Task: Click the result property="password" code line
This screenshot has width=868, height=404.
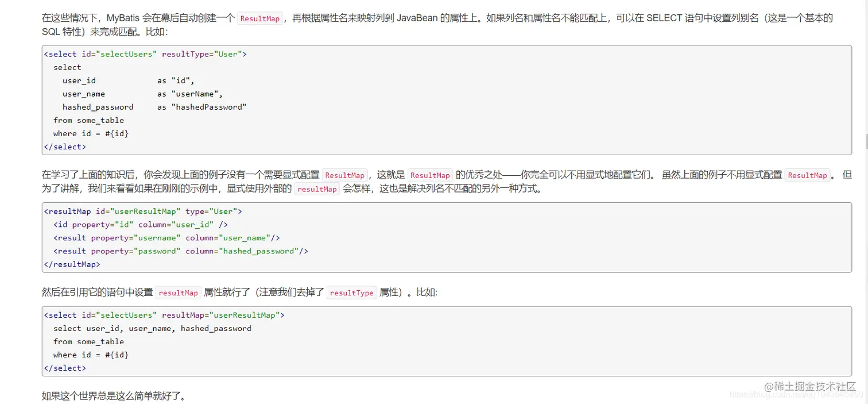Action: click(181, 251)
